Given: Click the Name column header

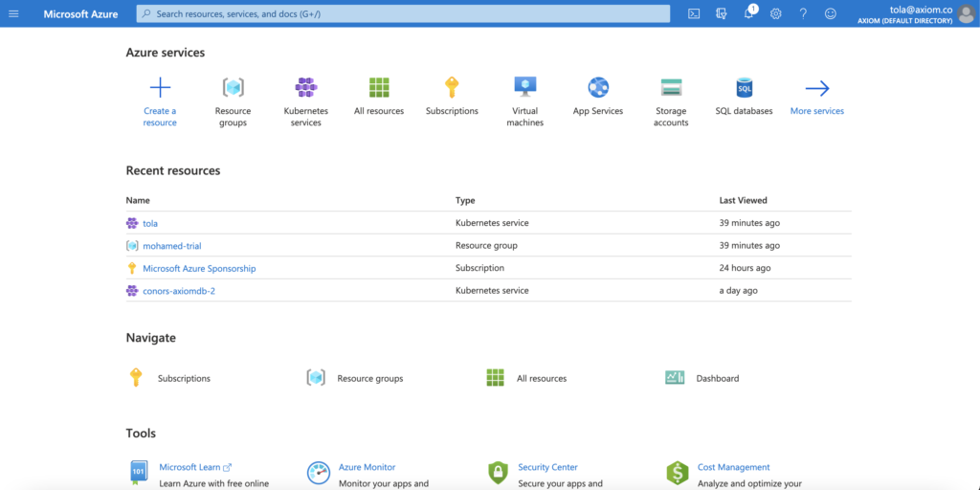Looking at the screenshot, I should (x=138, y=201).
